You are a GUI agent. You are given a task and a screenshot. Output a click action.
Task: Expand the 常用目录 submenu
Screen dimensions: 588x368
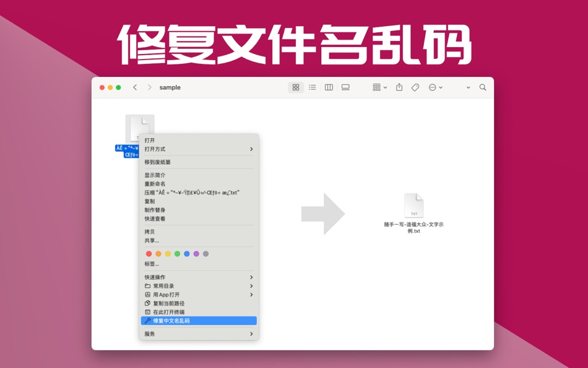click(199, 286)
